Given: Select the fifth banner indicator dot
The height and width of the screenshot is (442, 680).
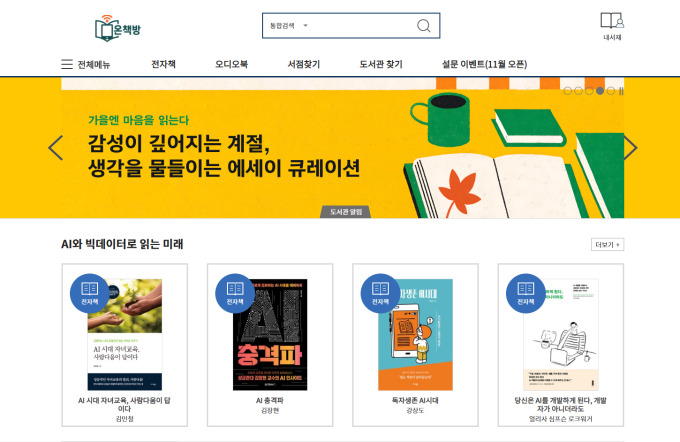Looking at the screenshot, I should [611, 91].
